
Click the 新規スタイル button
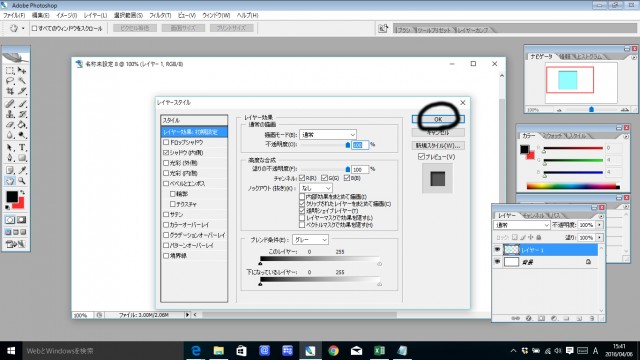(438, 145)
